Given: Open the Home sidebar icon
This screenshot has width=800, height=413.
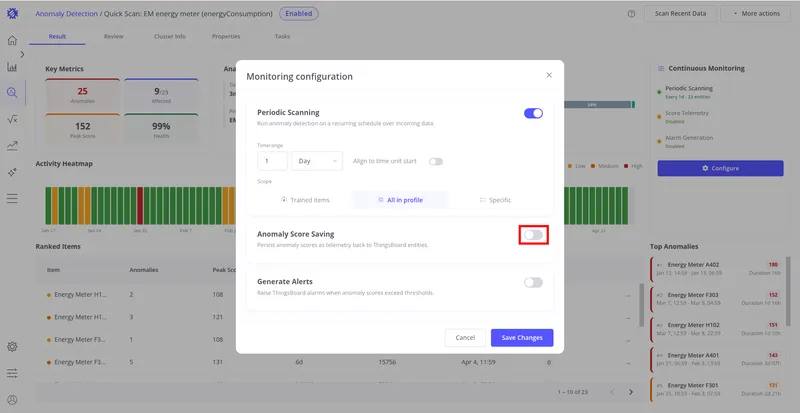Looking at the screenshot, I should coord(12,40).
